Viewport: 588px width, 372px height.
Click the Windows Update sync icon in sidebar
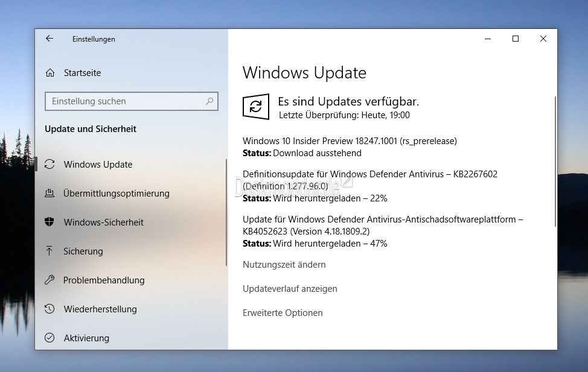[50, 164]
